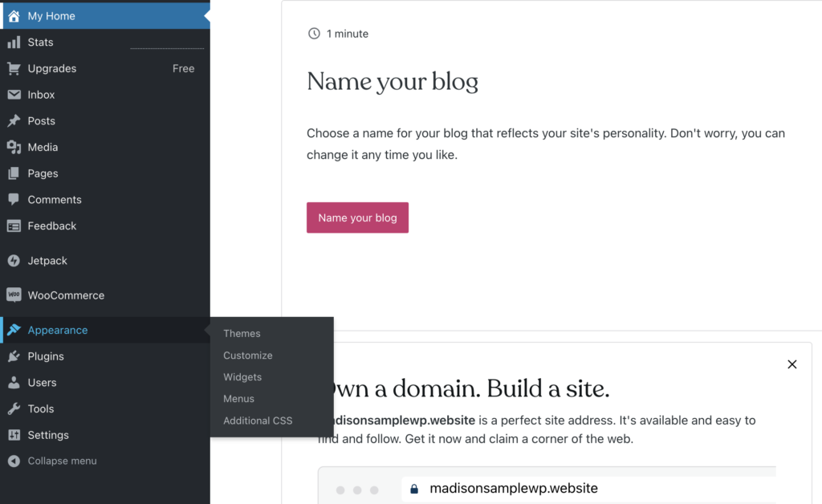Open the WooCommerce logo icon
The height and width of the screenshot is (504, 822).
[14, 295]
